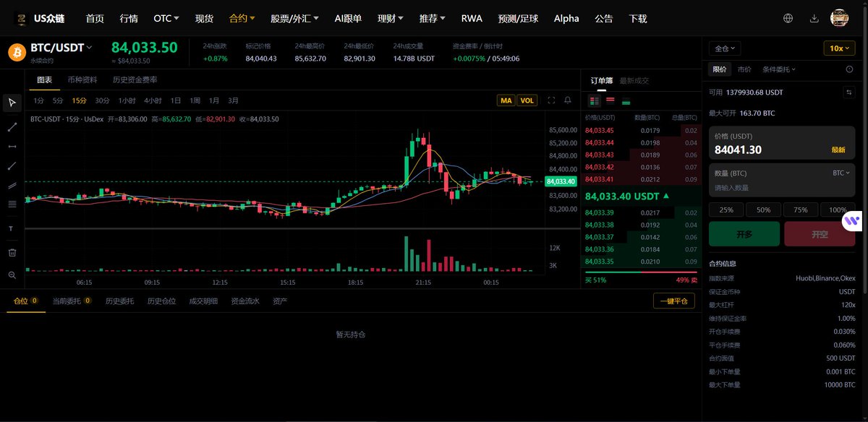Click the download icon in header
The width and height of the screenshot is (868, 422).
(x=814, y=18)
